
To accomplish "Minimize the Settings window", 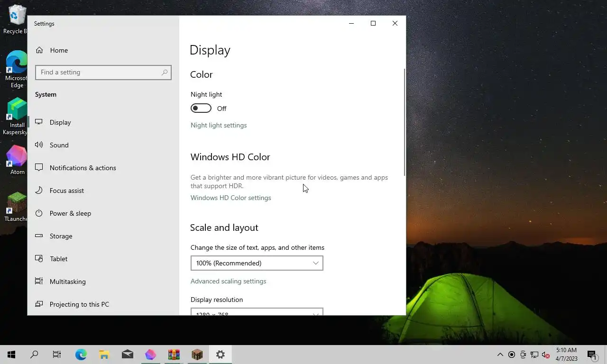I will point(351,23).
